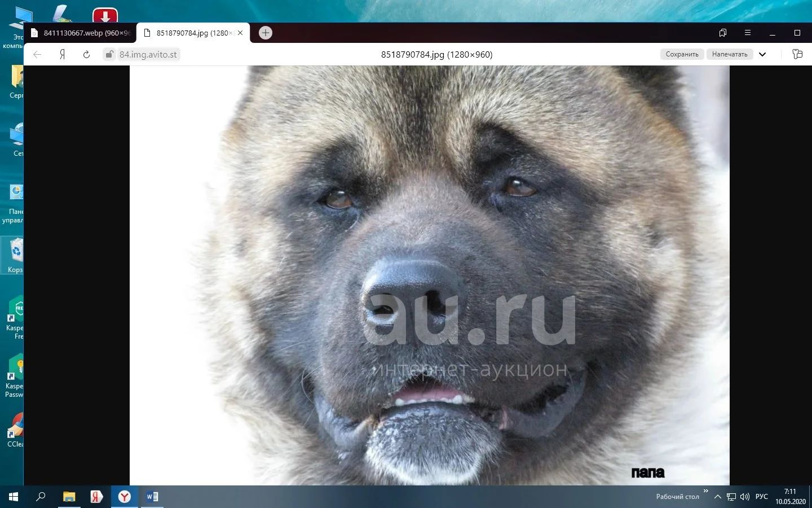Screen dimensions: 812x508
Task: Select Корзина desktop icon
Action: tap(12, 255)
